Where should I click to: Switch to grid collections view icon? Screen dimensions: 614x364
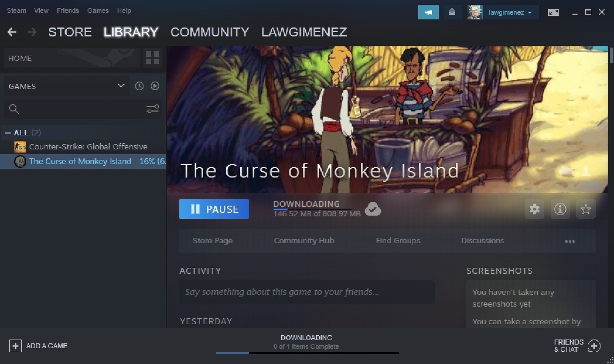(x=152, y=58)
